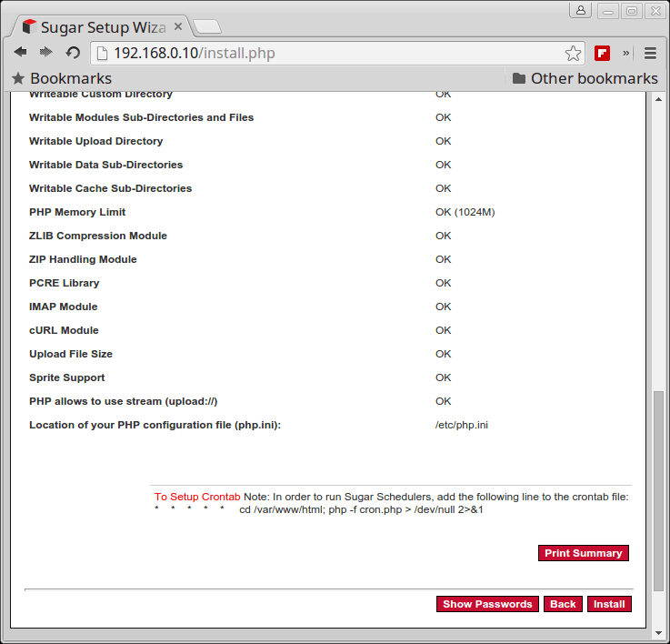Click the Bookmarks star shortcut
This screenshot has width=670, height=644.
point(62,78)
